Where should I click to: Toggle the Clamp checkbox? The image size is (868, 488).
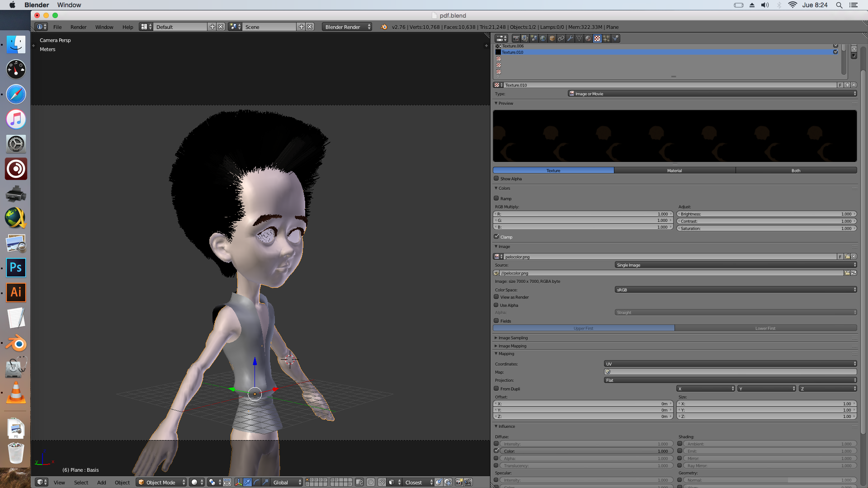point(496,237)
